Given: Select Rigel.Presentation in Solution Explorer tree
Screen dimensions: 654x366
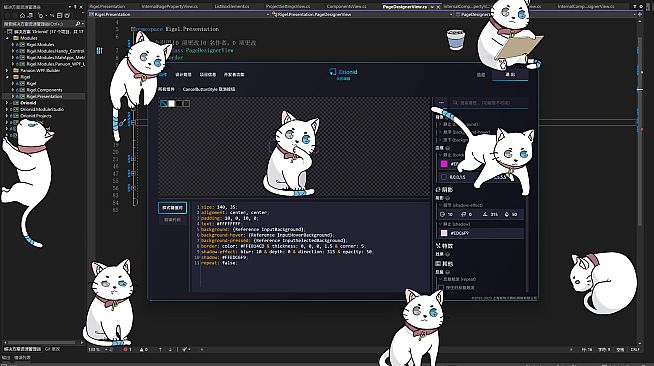Looking at the screenshot, I should [44, 96].
